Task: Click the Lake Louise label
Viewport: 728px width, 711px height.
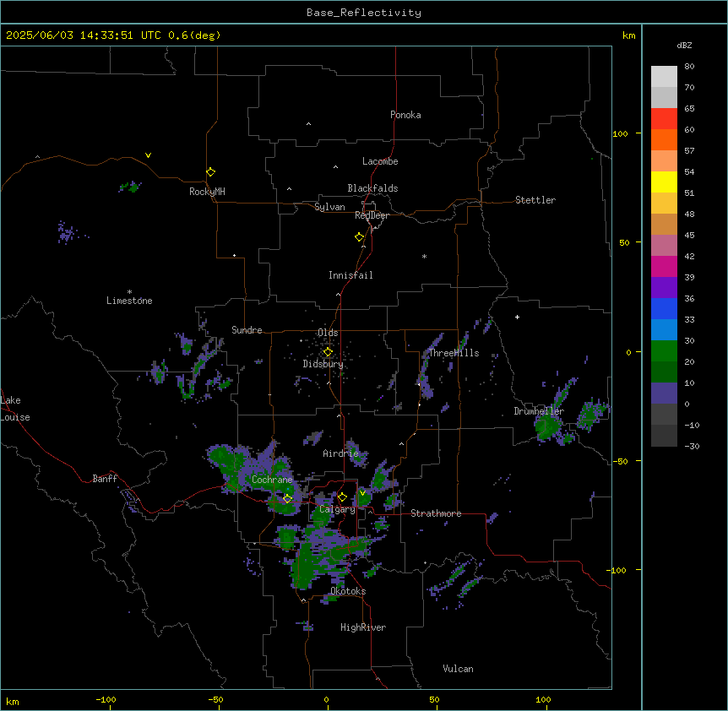Action: [15, 409]
